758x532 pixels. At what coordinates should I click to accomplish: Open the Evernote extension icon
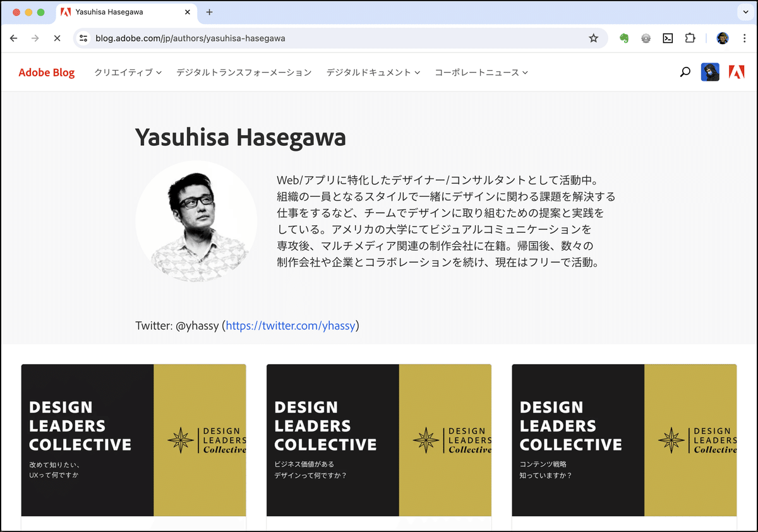623,38
